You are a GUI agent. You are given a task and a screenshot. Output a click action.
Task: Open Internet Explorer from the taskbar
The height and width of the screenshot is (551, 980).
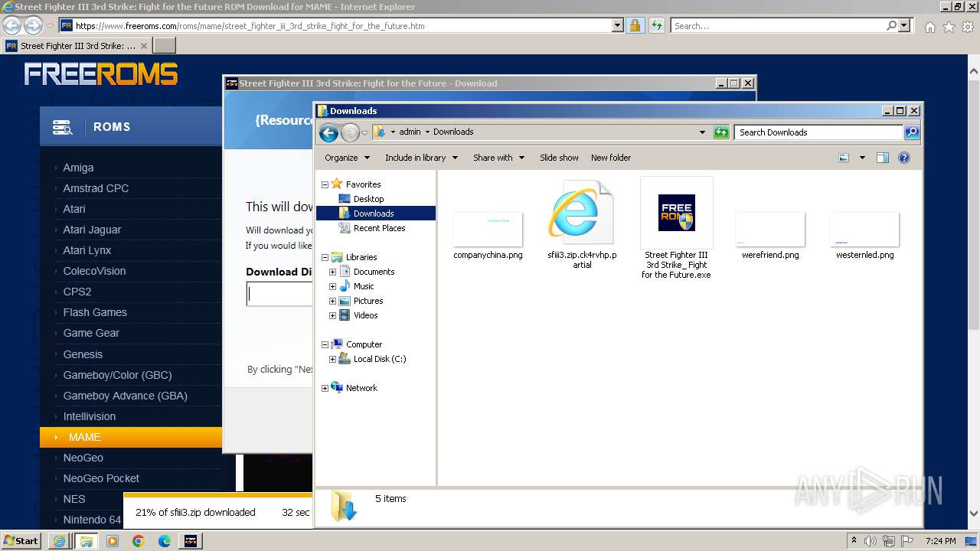(59, 541)
